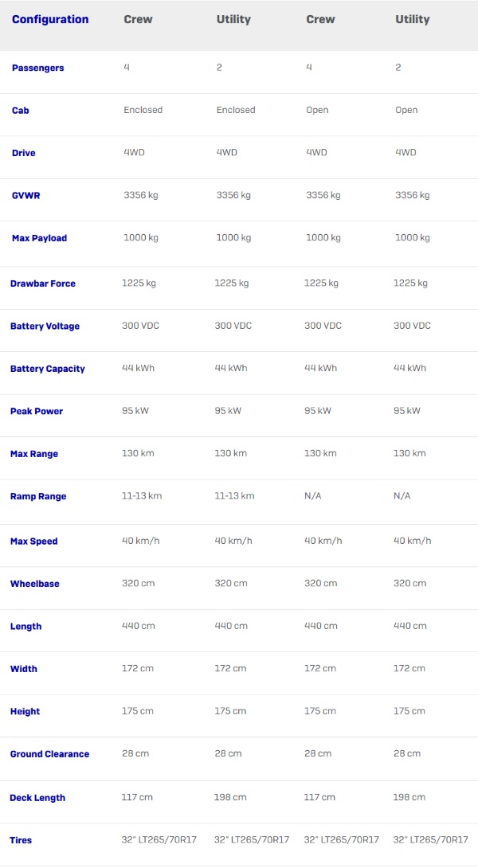Select the Battery Voltage row label
Viewport: 478px width, 868px height.
tap(45, 326)
